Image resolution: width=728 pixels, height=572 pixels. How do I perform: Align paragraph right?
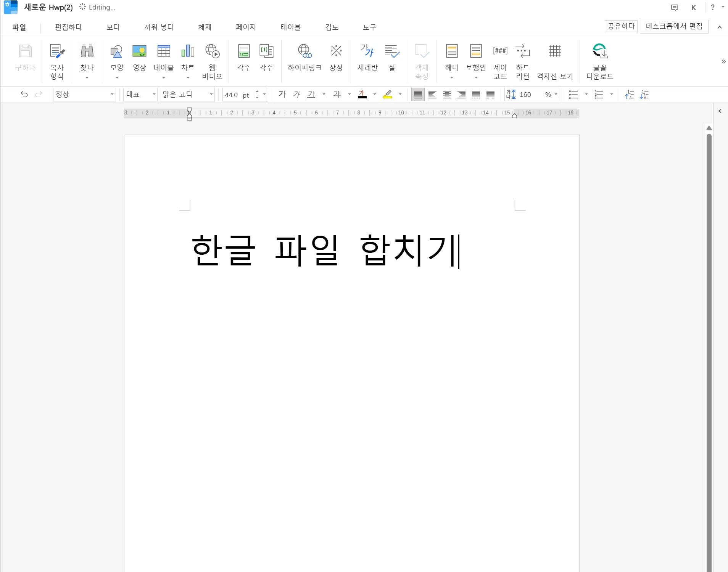tap(461, 95)
